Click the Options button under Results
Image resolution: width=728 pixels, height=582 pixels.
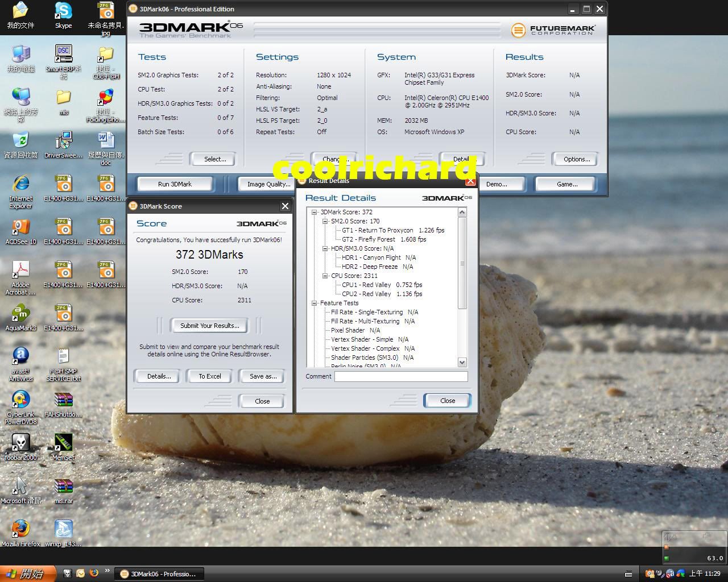click(576, 159)
